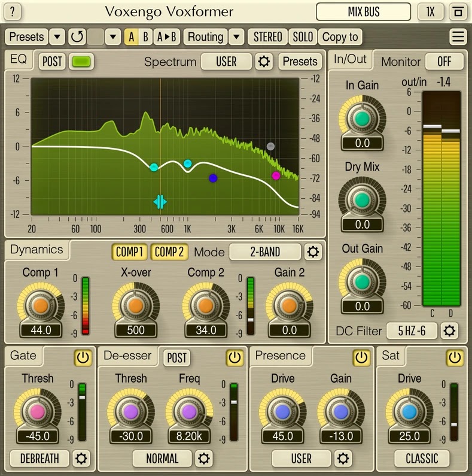This screenshot has height=476, width=472.
Task: Click the A▸B copy button
Action: [x=166, y=37]
